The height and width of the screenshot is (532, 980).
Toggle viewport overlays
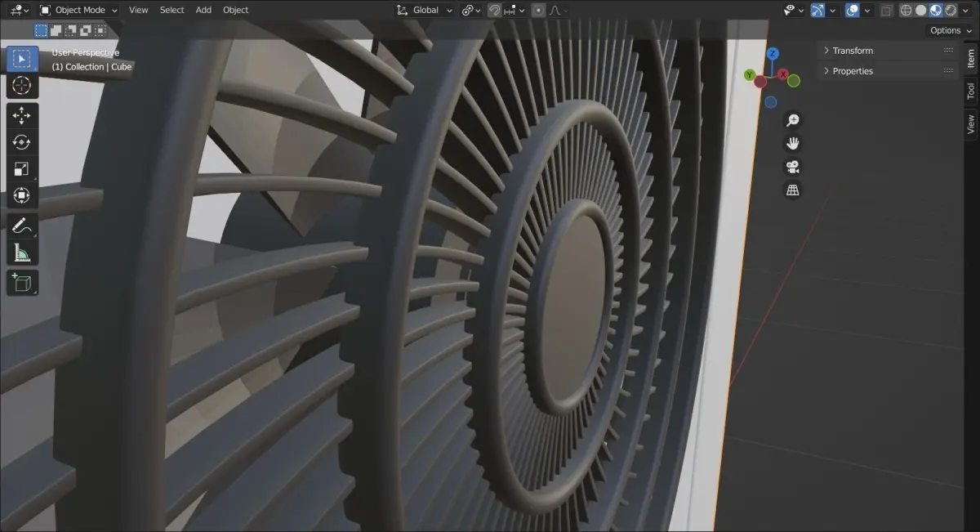pos(852,10)
